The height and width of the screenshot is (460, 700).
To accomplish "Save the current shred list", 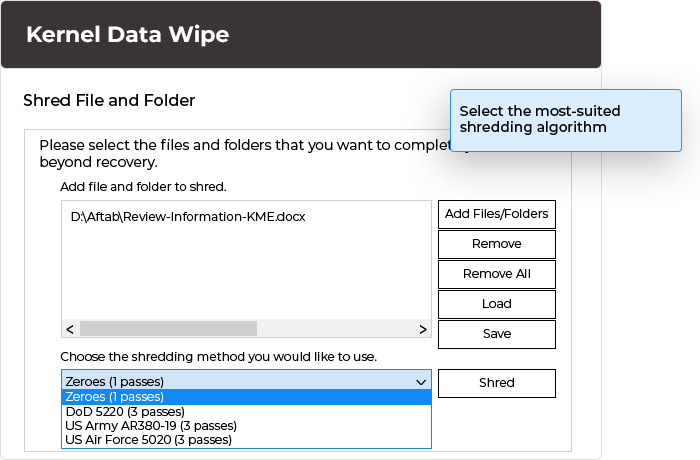I will tap(497, 334).
